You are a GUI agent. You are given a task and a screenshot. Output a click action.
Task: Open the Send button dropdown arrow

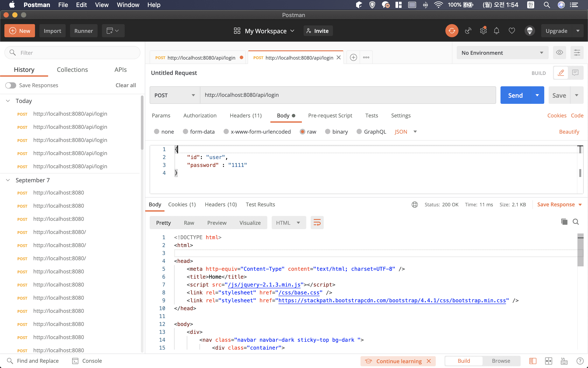point(537,95)
